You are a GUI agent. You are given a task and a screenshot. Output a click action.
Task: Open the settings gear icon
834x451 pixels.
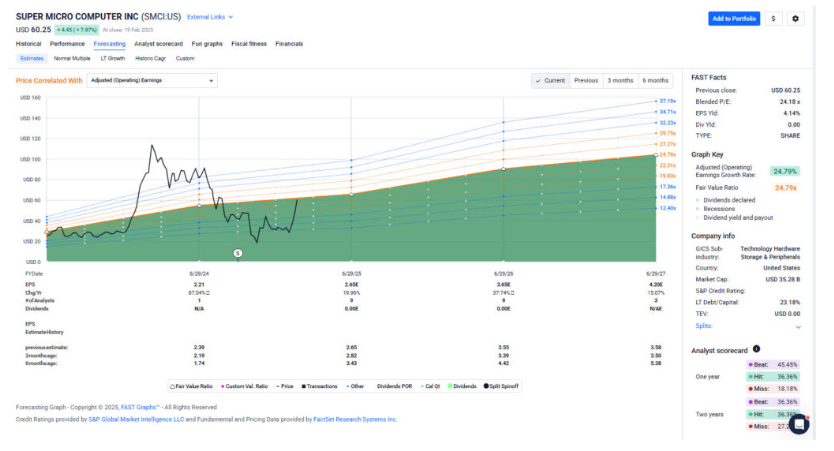(795, 19)
